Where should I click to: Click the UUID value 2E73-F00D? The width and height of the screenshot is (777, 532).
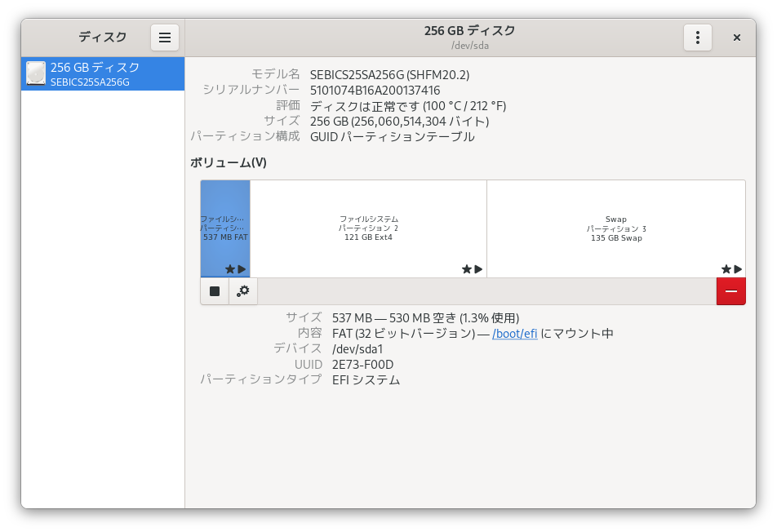(362, 365)
